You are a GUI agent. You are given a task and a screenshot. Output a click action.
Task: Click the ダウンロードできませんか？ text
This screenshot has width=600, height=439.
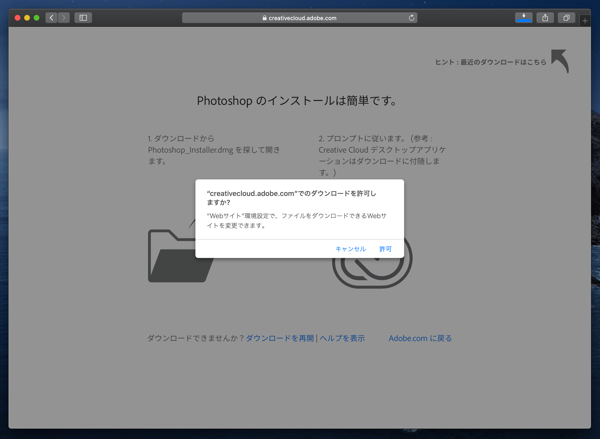click(x=196, y=338)
